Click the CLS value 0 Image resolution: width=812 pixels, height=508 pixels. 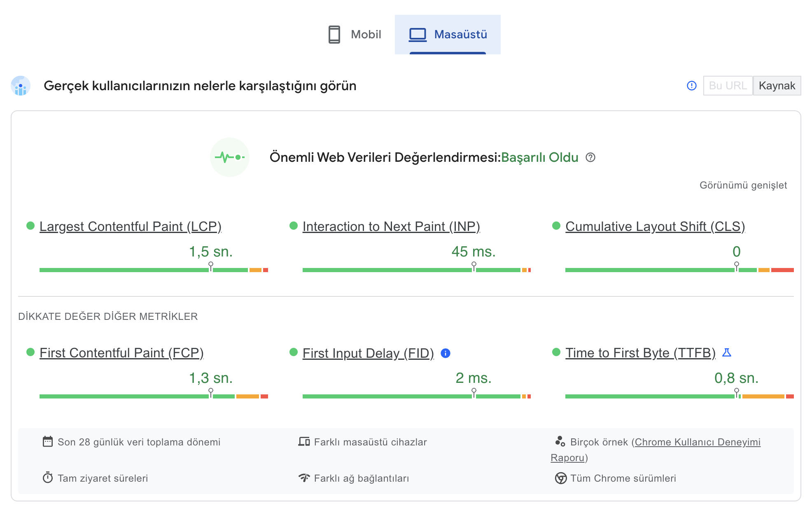pos(737,252)
